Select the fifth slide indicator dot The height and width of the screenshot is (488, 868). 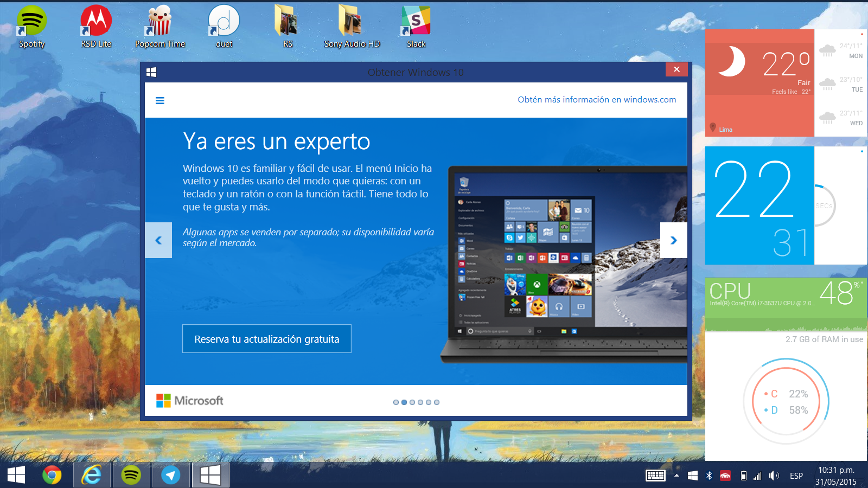(429, 402)
